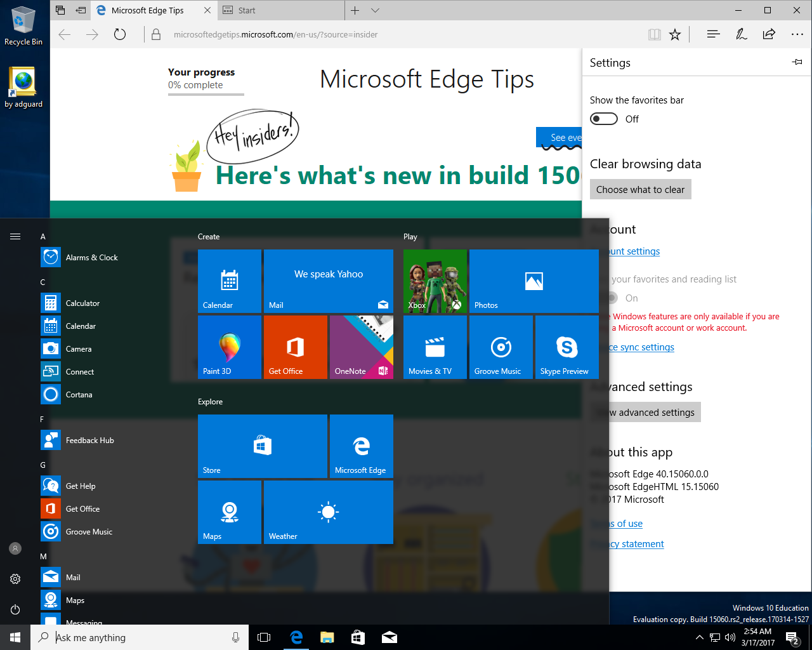
Task: Launch the Groove Music tile
Action: 501,347
